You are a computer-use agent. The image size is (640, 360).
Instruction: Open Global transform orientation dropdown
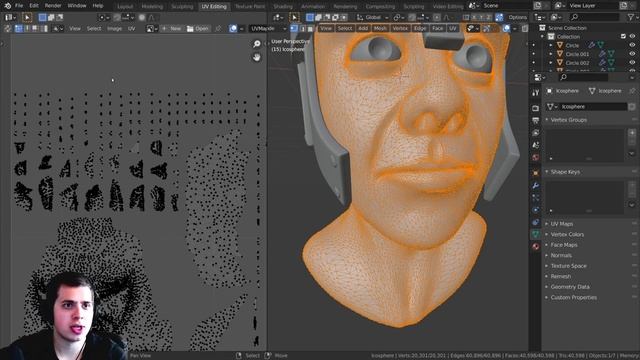(372, 18)
